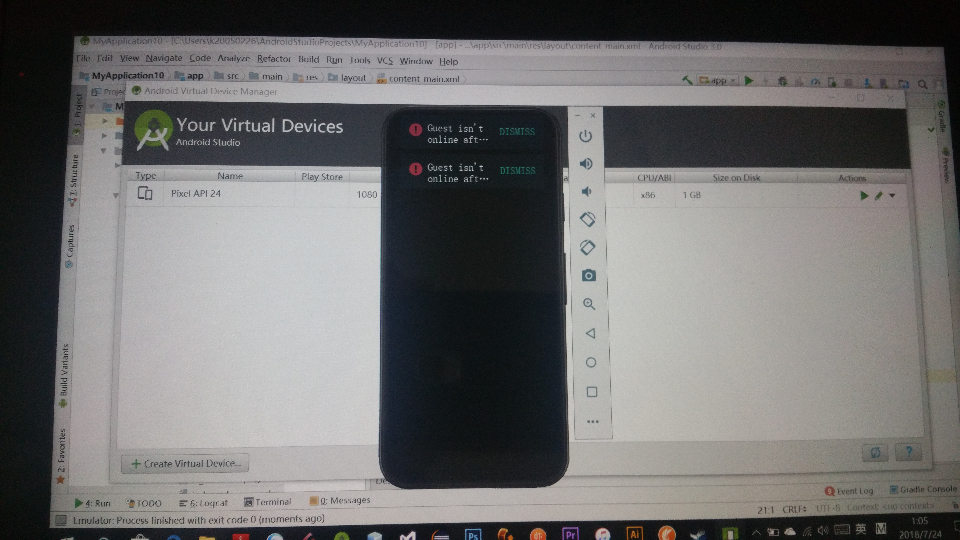Image resolution: width=960 pixels, height=540 pixels.
Task: Dismiss the second 'Guest isn't online' warning
Action: pos(517,171)
